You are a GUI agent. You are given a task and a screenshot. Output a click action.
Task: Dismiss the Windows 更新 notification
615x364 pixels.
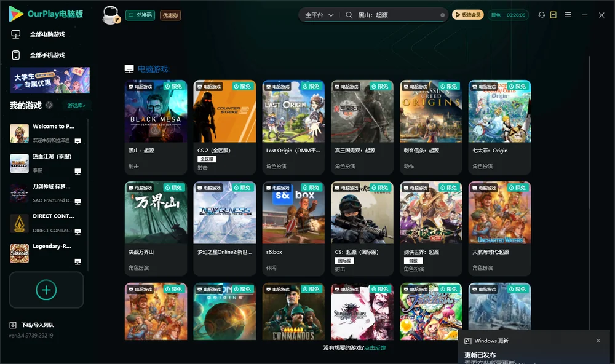pyautogui.click(x=598, y=341)
